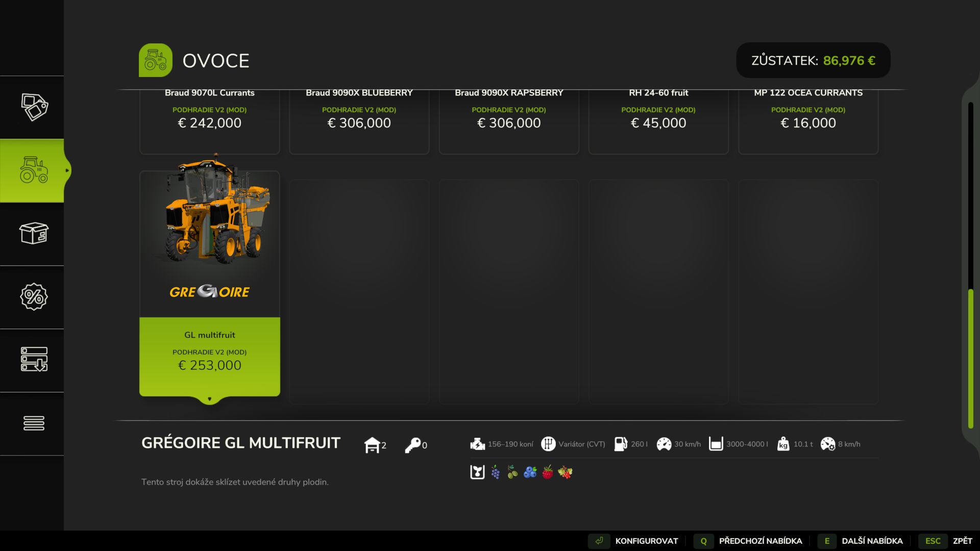Click the PŘEDCHOZÍ NABÍDKA button
Viewport: 980px width, 551px height.
pos(749,541)
